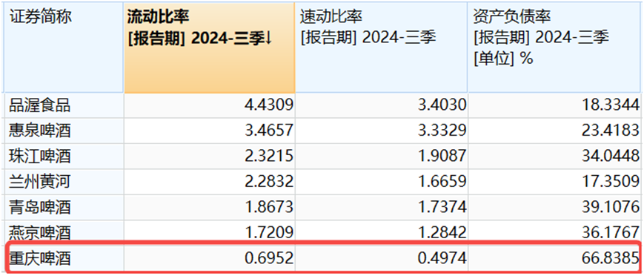Select the 珠江啤酒 row name
This screenshot has width=644, height=276.
(x=40, y=157)
